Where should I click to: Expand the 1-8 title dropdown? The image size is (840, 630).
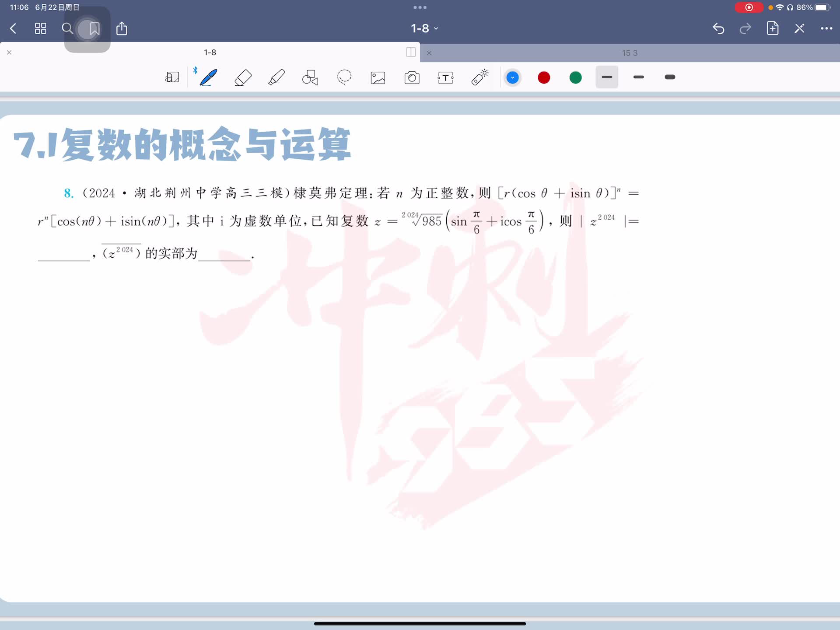[x=424, y=28]
